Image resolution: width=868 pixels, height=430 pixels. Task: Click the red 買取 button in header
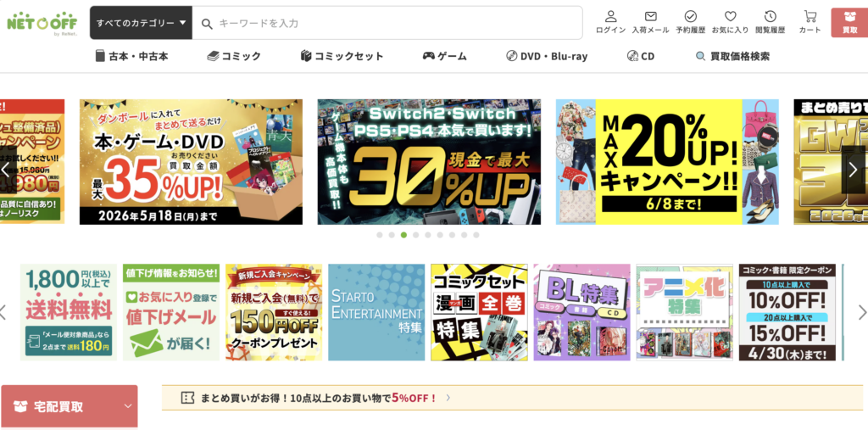click(849, 23)
